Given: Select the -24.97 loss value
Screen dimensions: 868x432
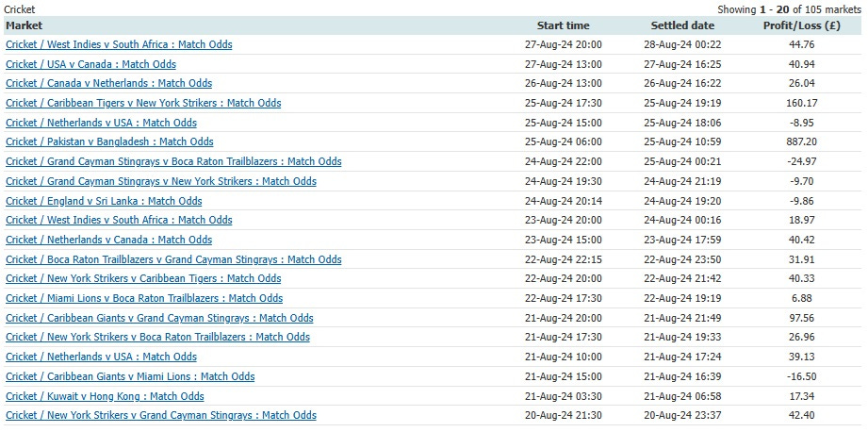Looking at the screenshot, I should point(802,161).
